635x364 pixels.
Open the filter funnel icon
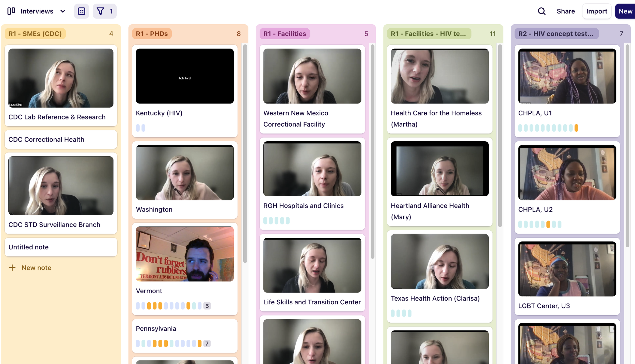(100, 11)
